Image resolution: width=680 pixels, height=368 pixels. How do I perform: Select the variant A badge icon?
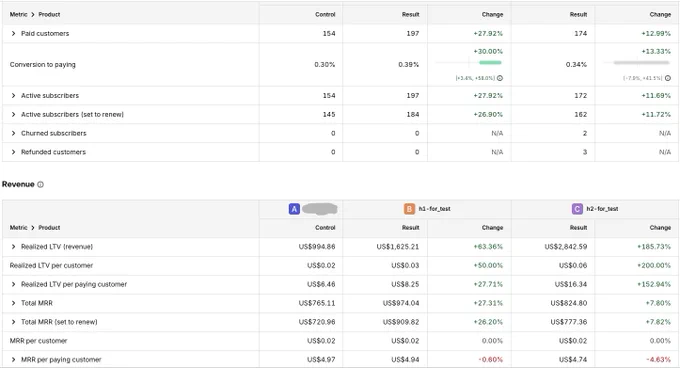coord(294,209)
